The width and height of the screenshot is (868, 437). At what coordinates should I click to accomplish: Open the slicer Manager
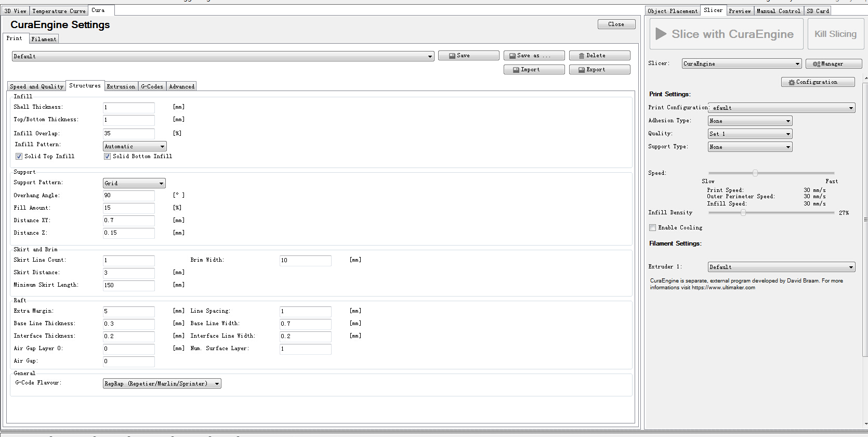pos(834,64)
